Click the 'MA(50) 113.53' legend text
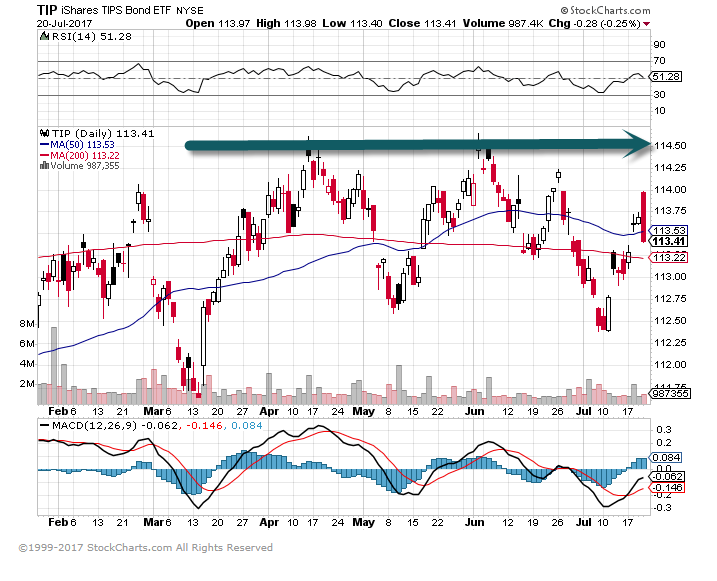The height and width of the screenshot is (581, 717). click(82, 144)
